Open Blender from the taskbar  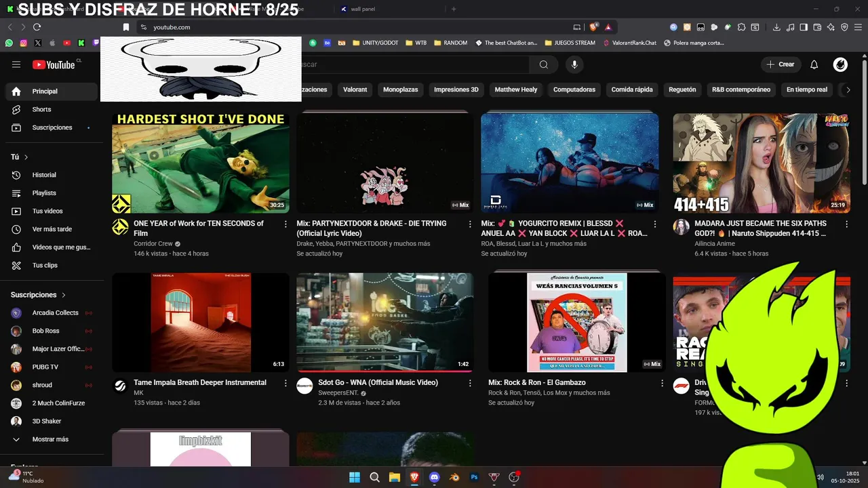[x=454, y=477]
